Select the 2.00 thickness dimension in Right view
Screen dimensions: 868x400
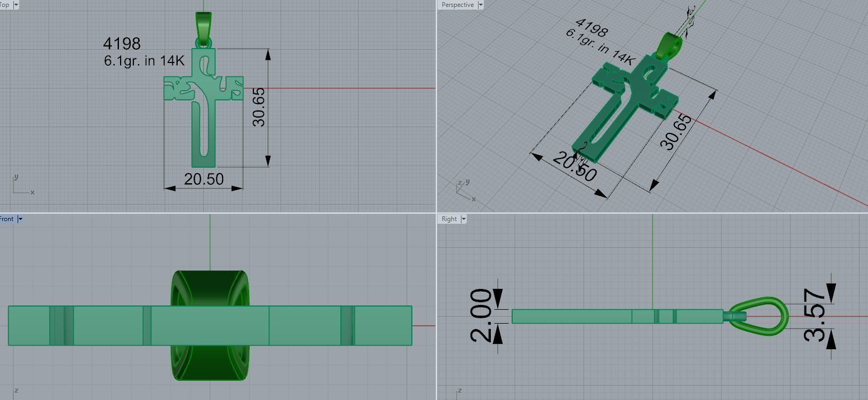click(x=481, y=315)
